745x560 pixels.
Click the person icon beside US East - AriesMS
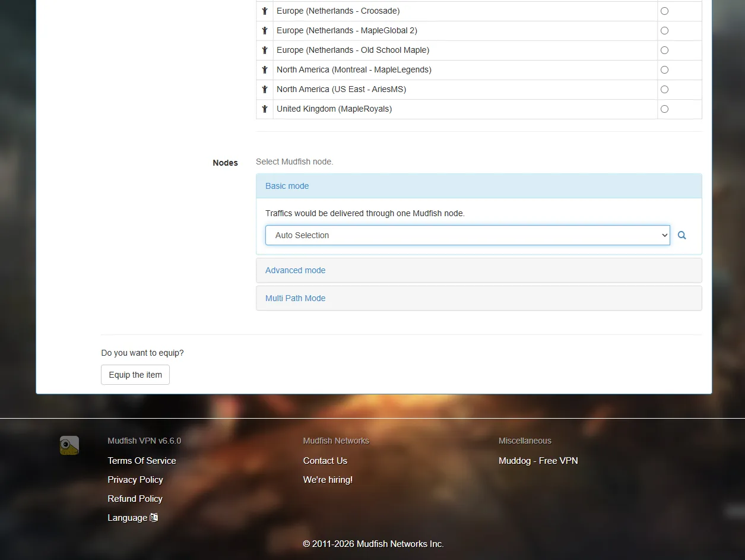point(265,89)
